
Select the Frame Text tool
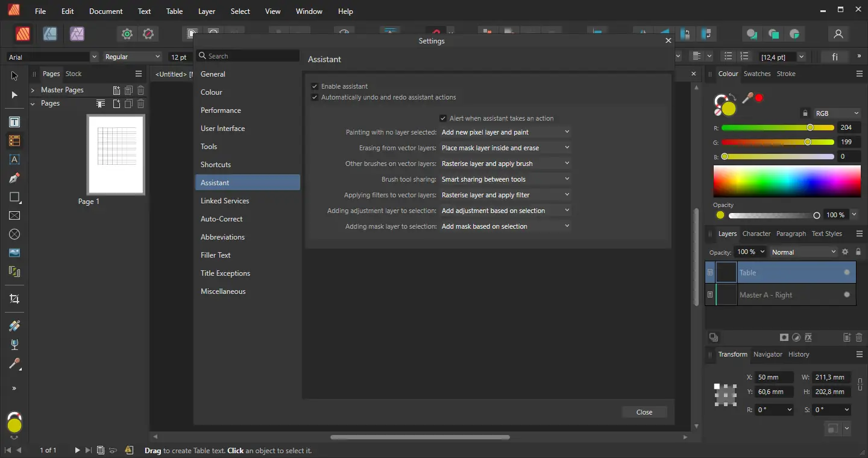[14, 122]
